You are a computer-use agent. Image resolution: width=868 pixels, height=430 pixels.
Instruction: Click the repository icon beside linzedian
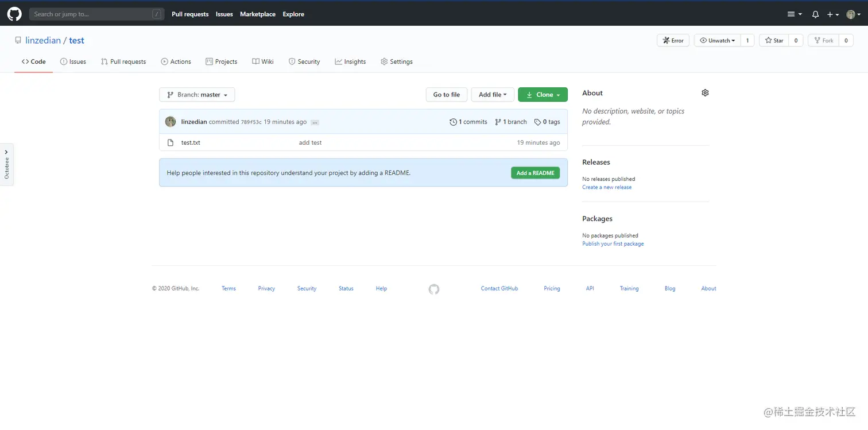(18, 41)
